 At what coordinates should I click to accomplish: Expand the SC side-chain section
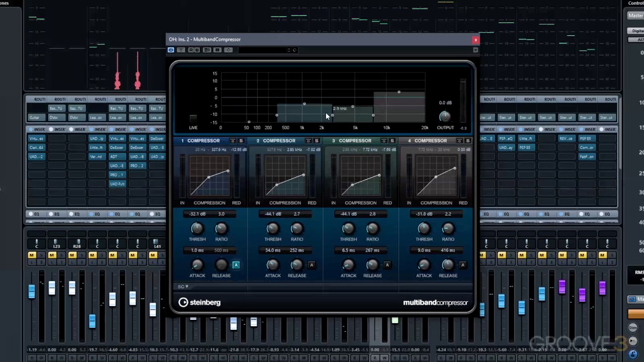[x=183, y=287]
